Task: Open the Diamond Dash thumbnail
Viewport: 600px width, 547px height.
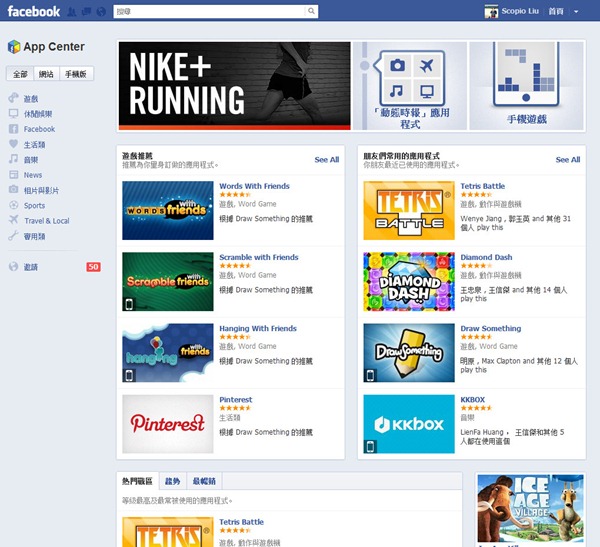Action: tap(409, 281)
